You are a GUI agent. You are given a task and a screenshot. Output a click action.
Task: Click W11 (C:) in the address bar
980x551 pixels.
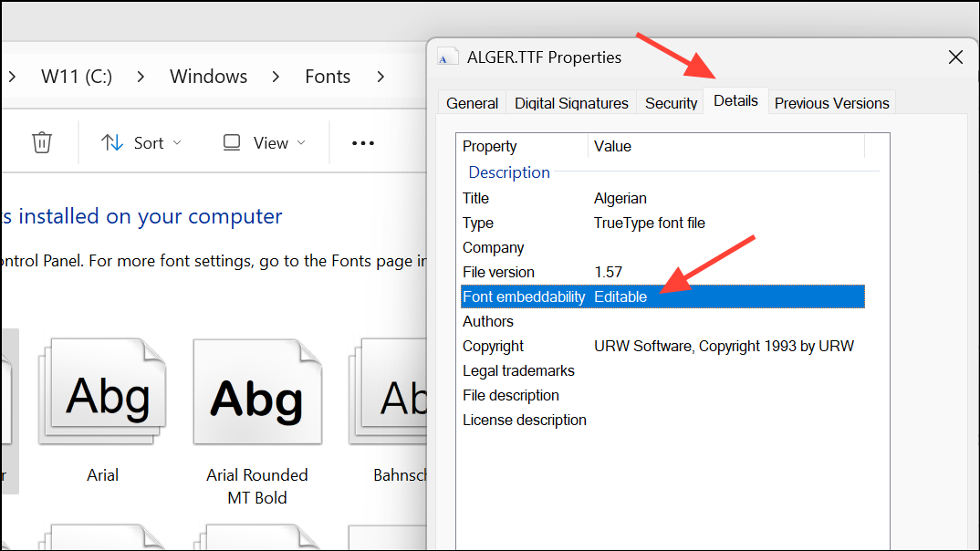click(76, 77)
